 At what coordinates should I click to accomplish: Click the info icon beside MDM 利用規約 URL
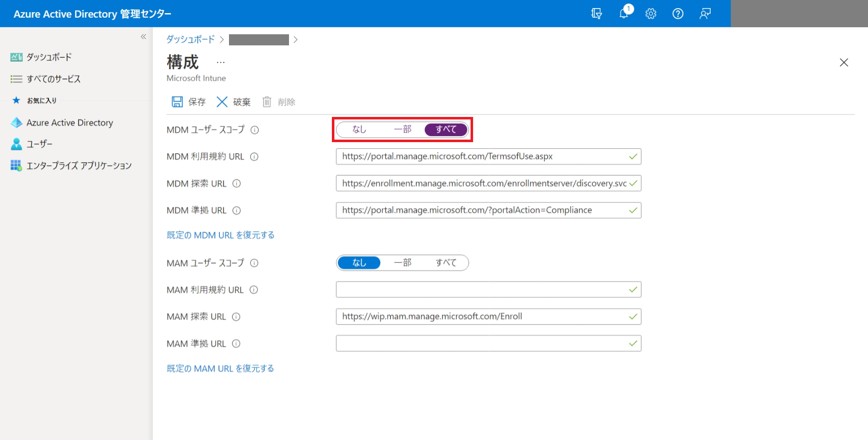(254, 157)
